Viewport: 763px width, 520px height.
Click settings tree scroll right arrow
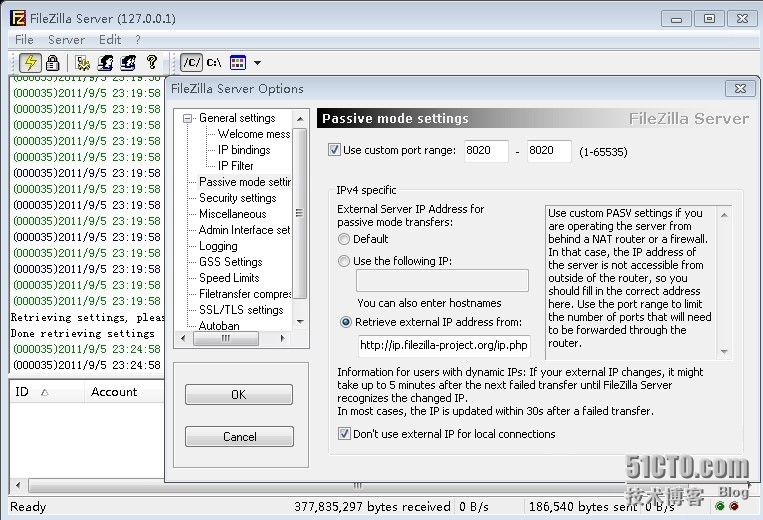click(x=282, y=338)
